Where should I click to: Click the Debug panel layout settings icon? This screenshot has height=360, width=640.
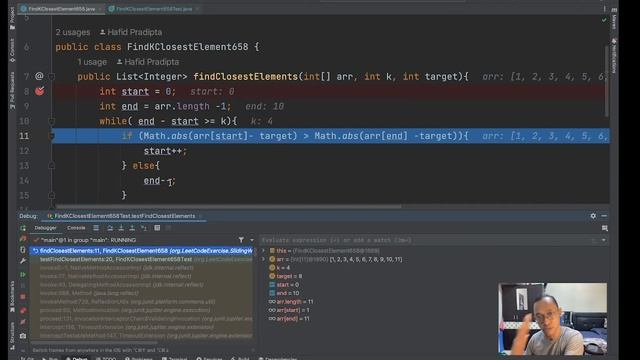[x=605, y=228]
